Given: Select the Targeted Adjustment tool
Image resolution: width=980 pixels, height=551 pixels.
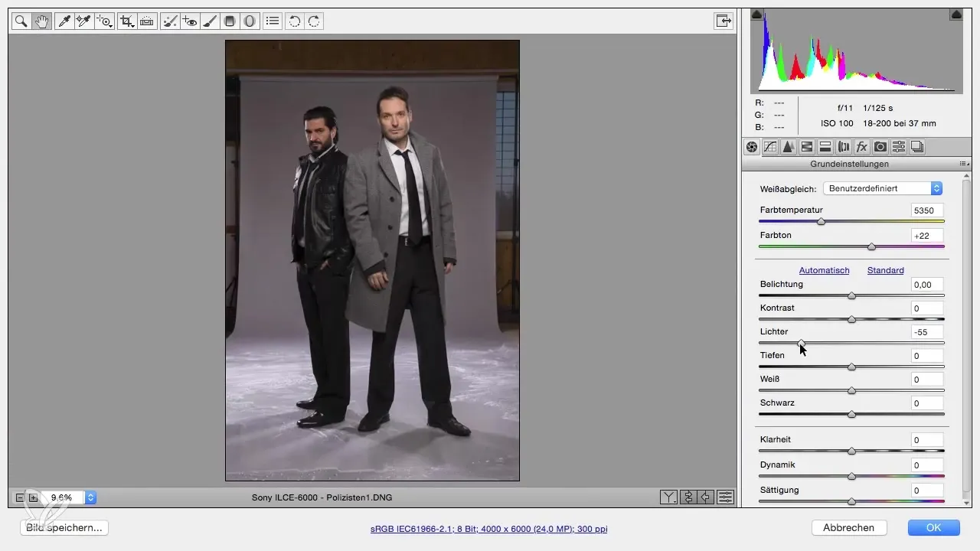Looking at the screenshot, I should coord(105,21).
